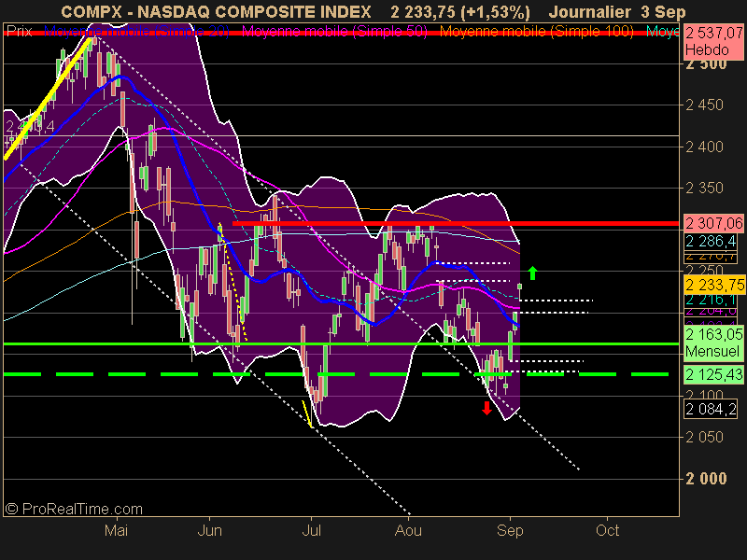This screenshot has width=747, height=560.
Task: Click the Oct month axis label
Action: pos(608,530)
